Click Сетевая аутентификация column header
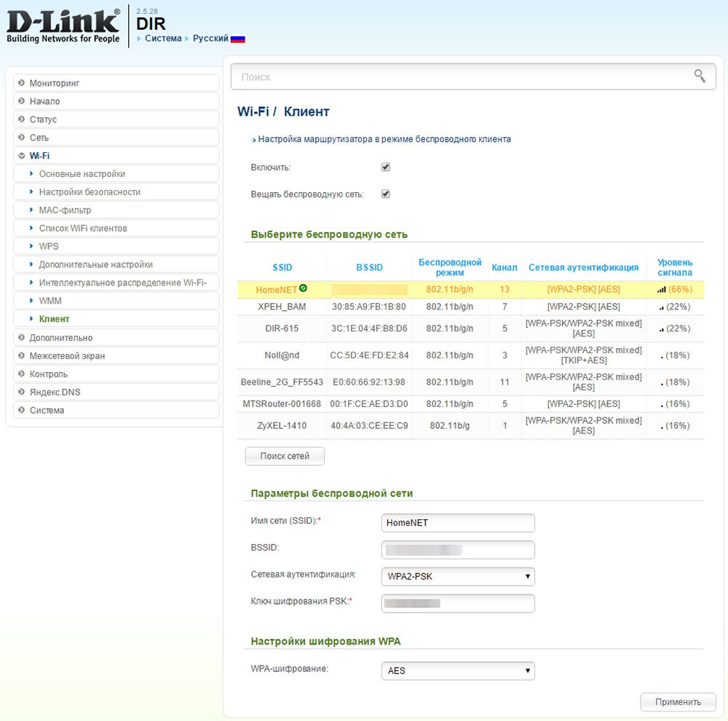Image resolution: width=728 pixels, height=721 pixels. click(x=583, y=267)
